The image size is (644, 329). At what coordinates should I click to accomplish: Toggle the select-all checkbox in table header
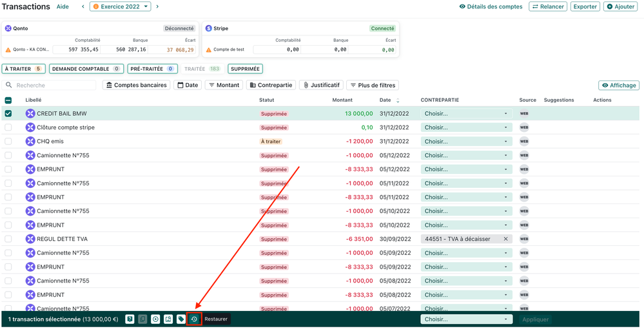pyautogui.click(x=8, y=100)
